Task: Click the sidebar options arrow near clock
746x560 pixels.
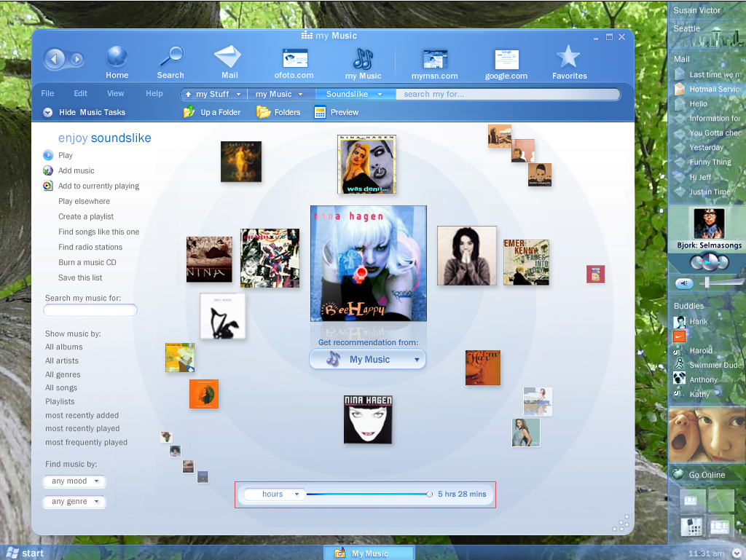Action: click(x=737, y=553)
